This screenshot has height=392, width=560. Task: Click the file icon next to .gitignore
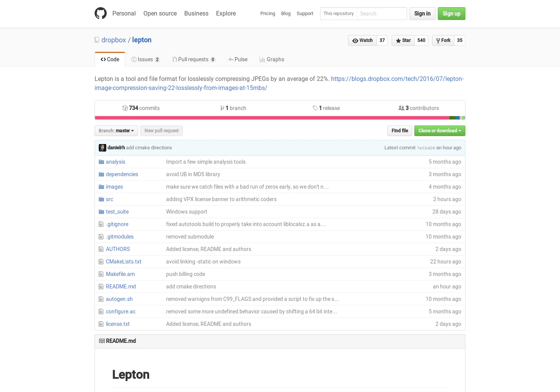point(101,224)
